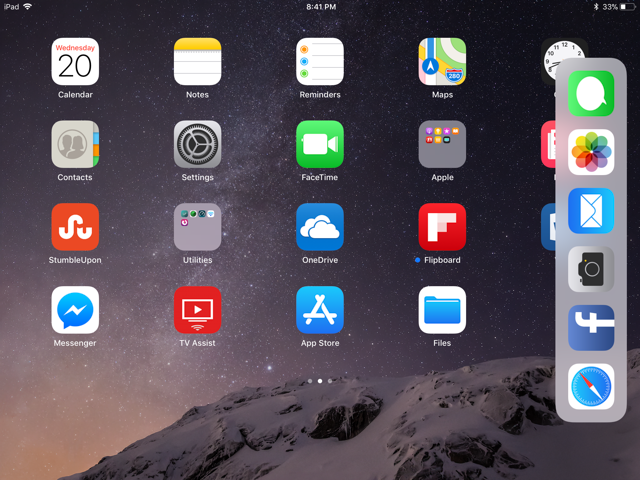Open the Maps app
The image size is (640, 480).
pos(442,62)
